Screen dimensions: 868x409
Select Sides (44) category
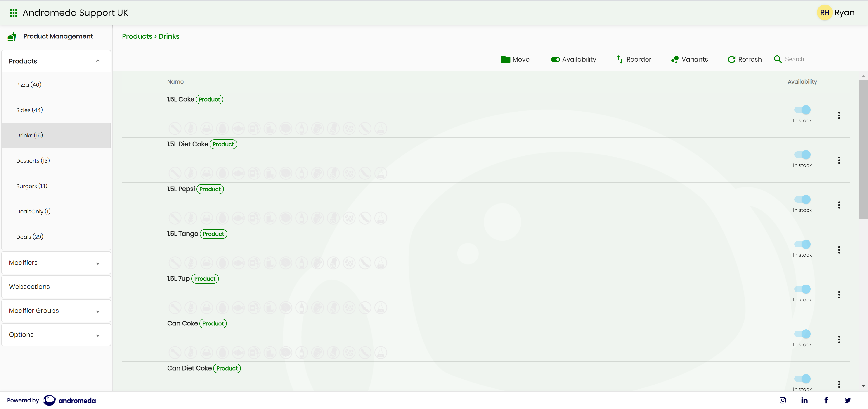[x=30, y=110]
